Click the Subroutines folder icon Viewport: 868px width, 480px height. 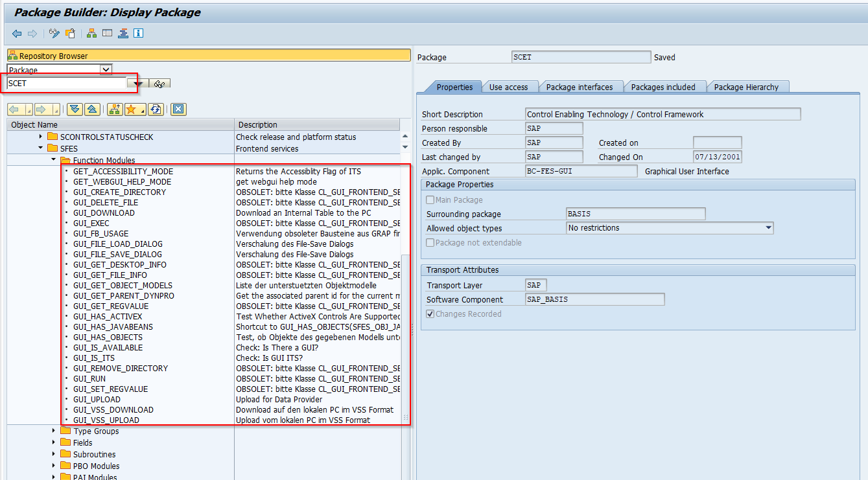(x=65, y=454)
